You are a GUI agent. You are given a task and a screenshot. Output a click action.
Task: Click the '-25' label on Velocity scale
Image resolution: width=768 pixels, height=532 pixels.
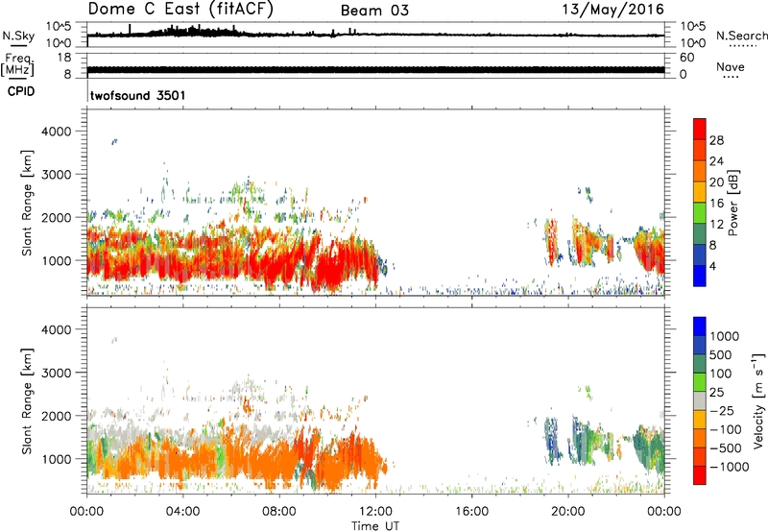click(722, 410)
